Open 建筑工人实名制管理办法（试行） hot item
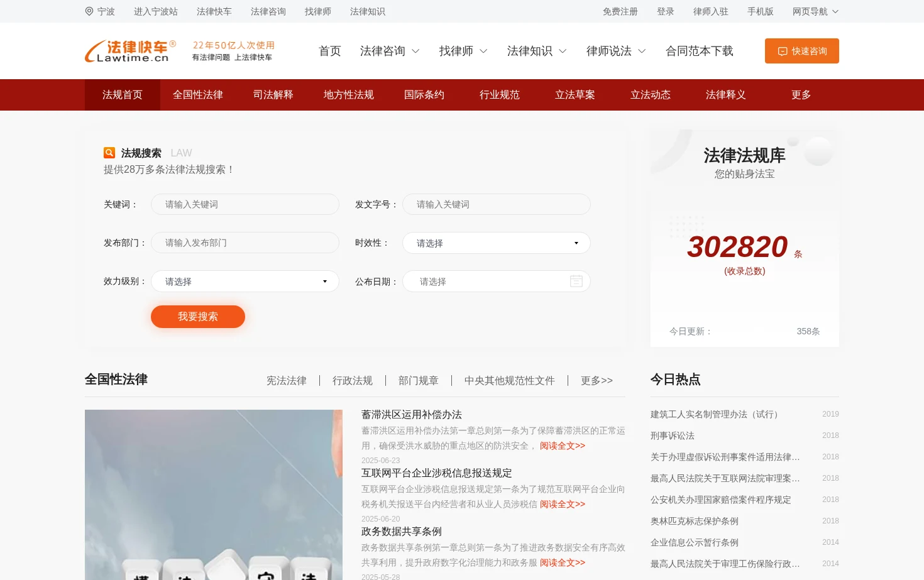924x580 pixels. (x=717, y=414)
